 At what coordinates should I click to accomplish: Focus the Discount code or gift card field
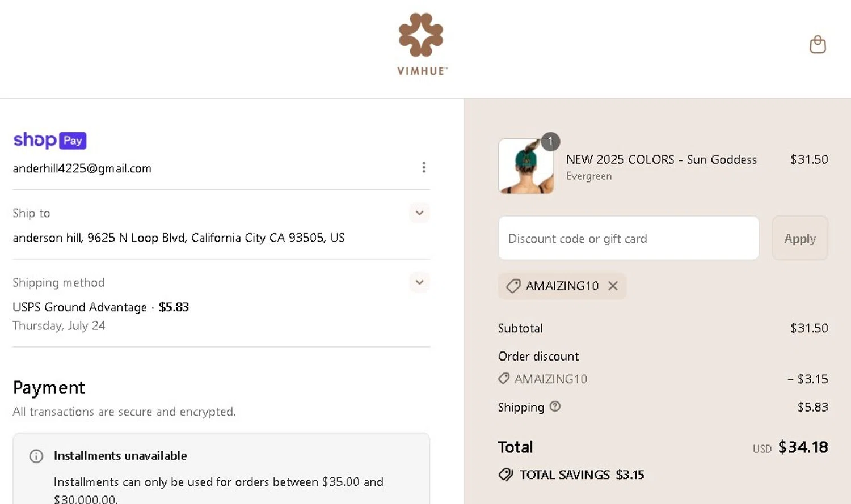click(x=629, y=238)
